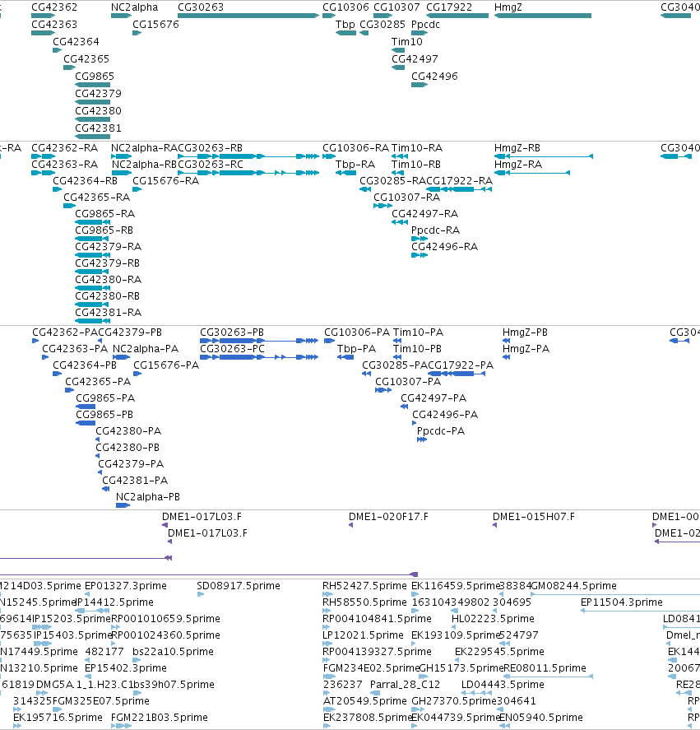The width and height of the screenshot is (700, 730).
Task: Click the CG42365 gene label
Action: click(x=86, y=59)
